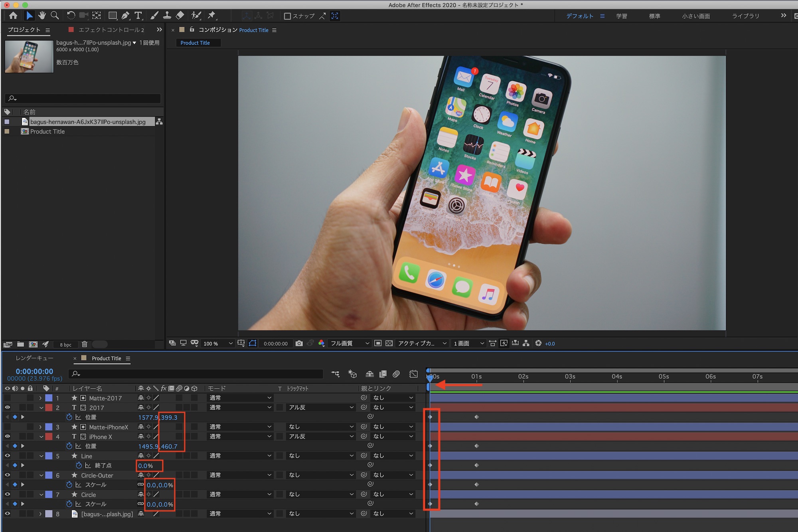Image resolution: width=798 pixels, height=532 pixels.
Task: Expand the Matte-2017 layer properties
Action: pos(40,398)
